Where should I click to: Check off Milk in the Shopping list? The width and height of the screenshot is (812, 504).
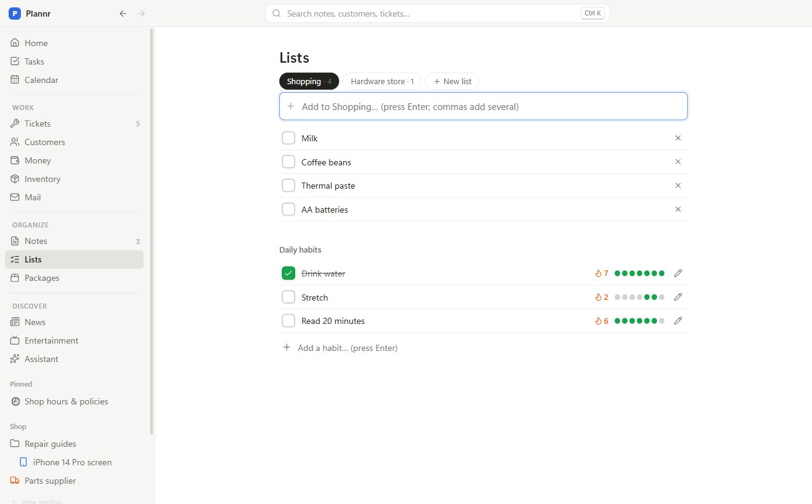(289, 138)
